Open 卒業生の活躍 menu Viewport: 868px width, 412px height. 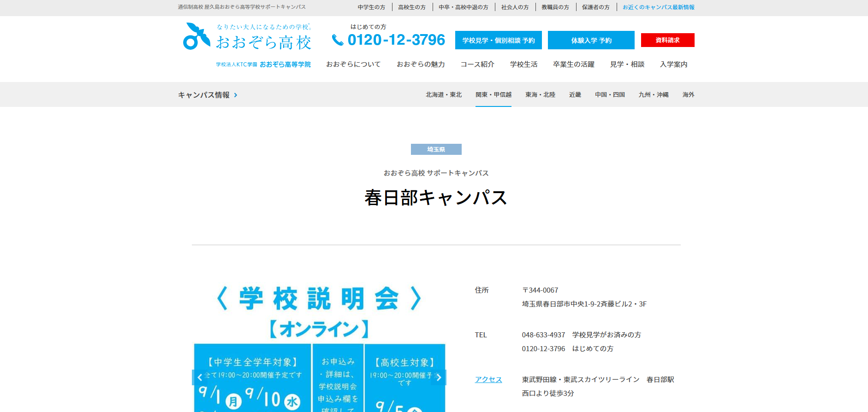click(574, 65)
